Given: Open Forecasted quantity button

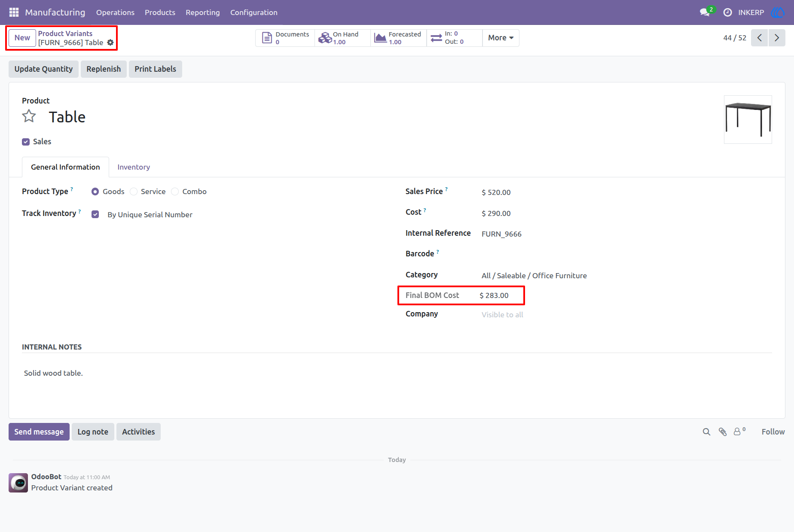Looking at the screenshot, I should [398, 38].
